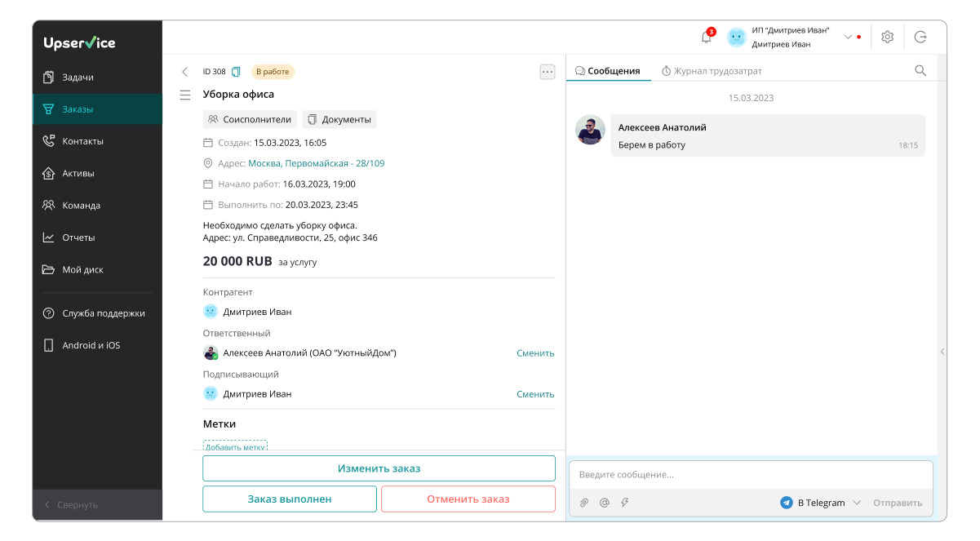This screenshot has height=541, width=980.
Task: Open address link "Москва, Первомайская - 28/109"
Action: pyautogui.click(x=316, y=163)
